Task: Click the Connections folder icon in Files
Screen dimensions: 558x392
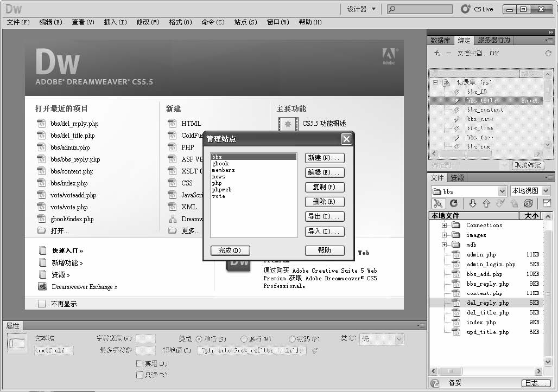Action: coord(456,225)
